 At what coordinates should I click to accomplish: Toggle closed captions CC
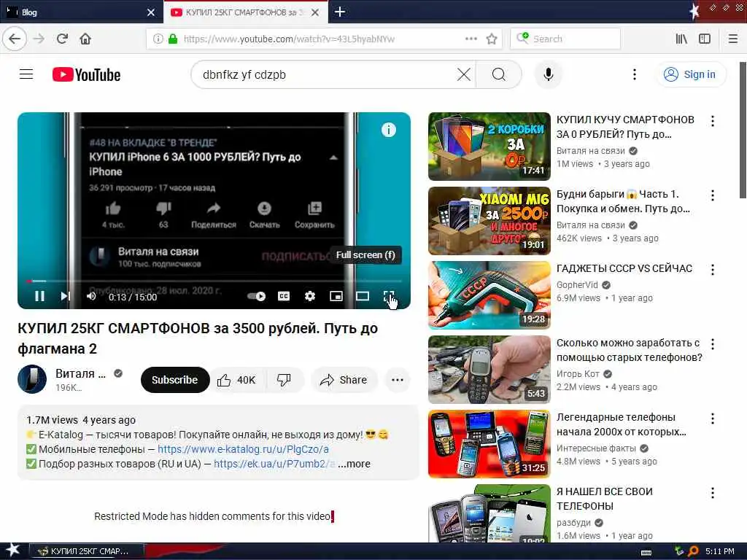pos(284,296)
